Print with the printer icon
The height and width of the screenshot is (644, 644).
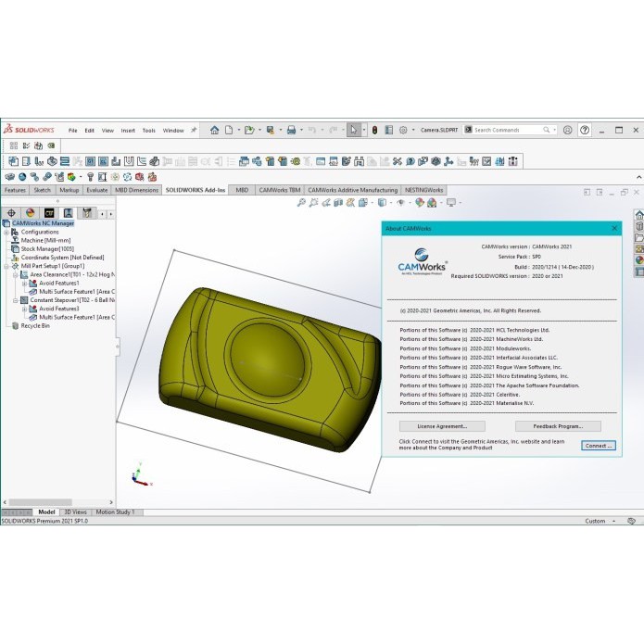point(291,131)
